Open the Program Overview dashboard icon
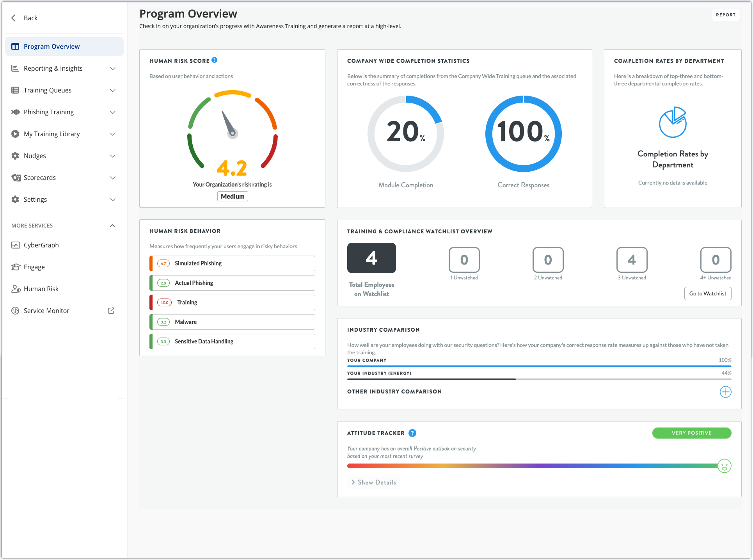The height and width of the screenshot is (560, 753). [15, 46]
